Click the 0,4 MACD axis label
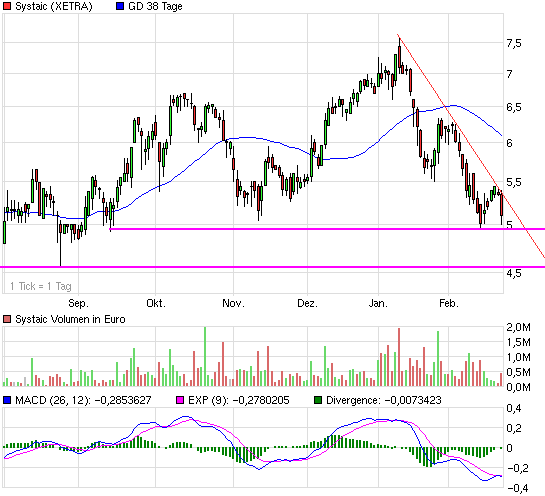Screen dimensions: 545x496 [x=514, y=408]
